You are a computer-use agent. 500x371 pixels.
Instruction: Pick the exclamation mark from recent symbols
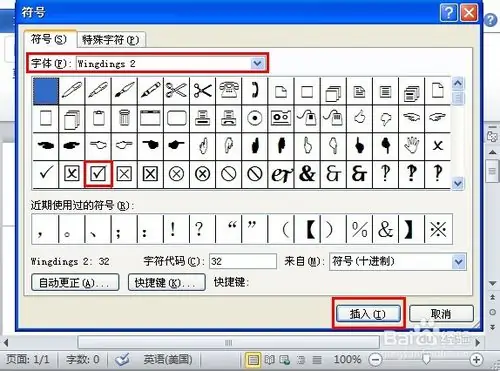pyautogui.click(x=176, y=229)
